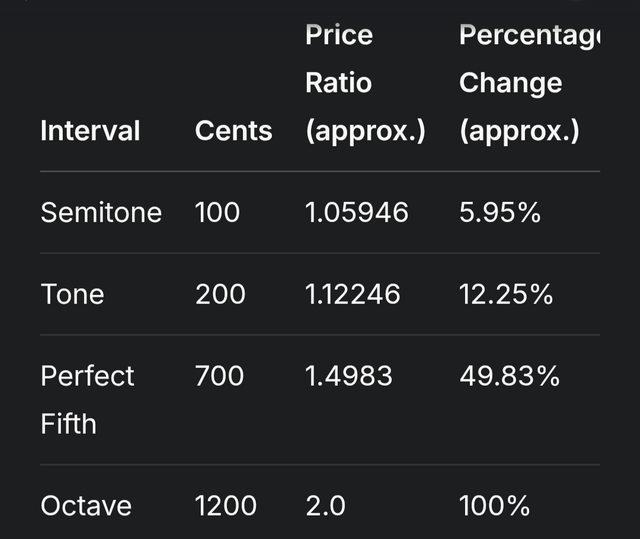Click the 200 cents value
Image resolution: width=640 pixels, height=539 pixels.
pyautogui.click(x=220, y=294)
